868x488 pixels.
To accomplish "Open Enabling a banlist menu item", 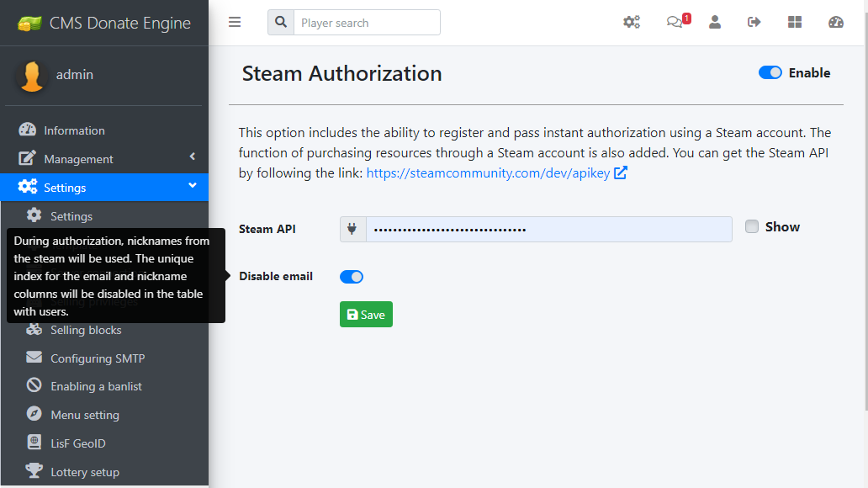I will pos(96,386).
